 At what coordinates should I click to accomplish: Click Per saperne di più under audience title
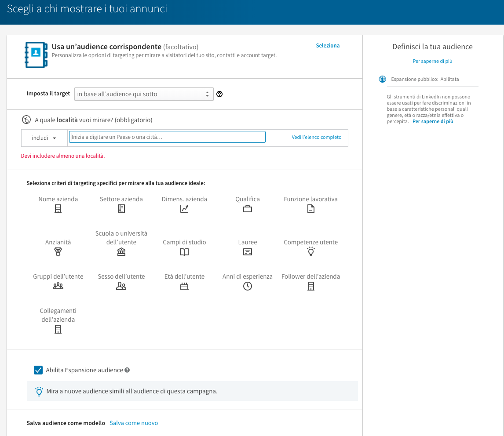click(432, 61)
